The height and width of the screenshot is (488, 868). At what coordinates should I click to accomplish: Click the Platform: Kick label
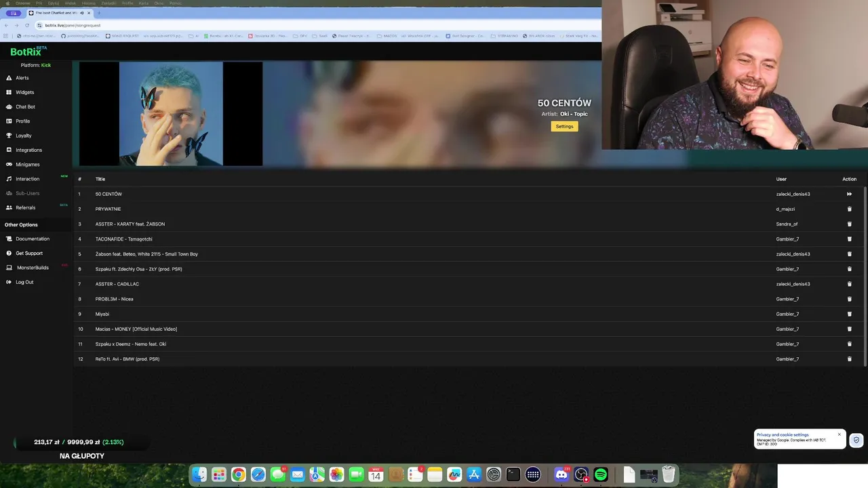[36, 65]
